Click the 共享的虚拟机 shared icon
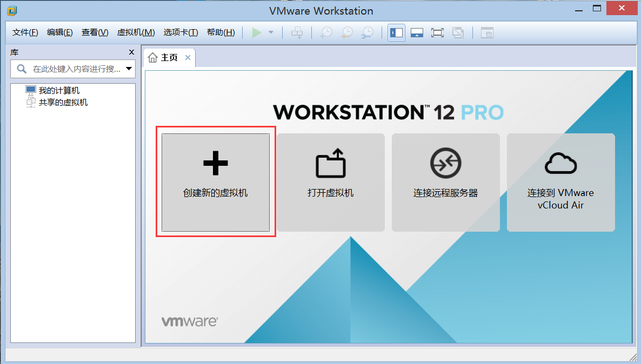 31,102
